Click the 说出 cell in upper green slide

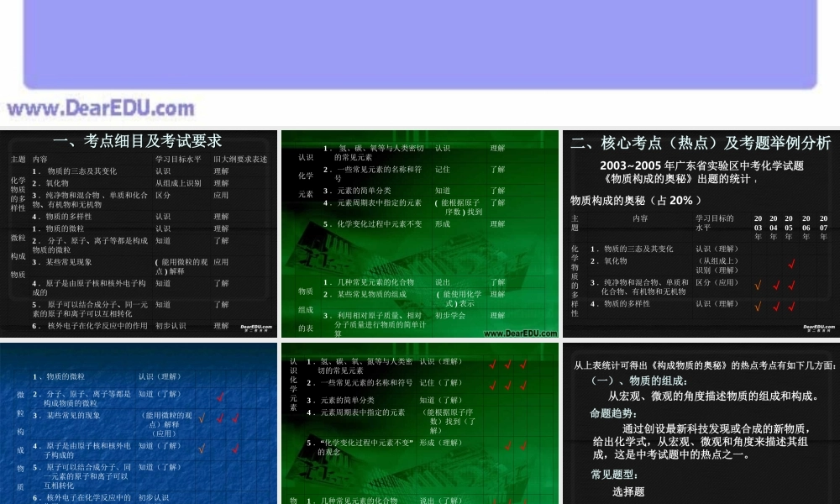point(443,282)
